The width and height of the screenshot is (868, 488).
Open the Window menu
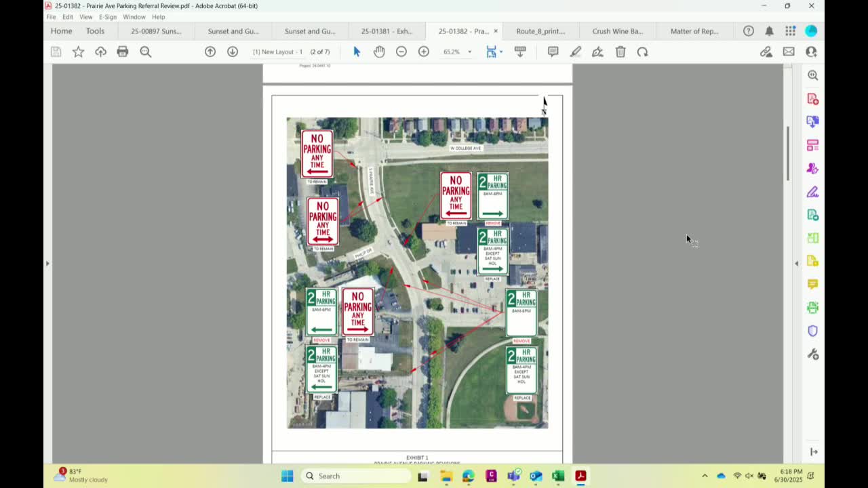[134, 17]
